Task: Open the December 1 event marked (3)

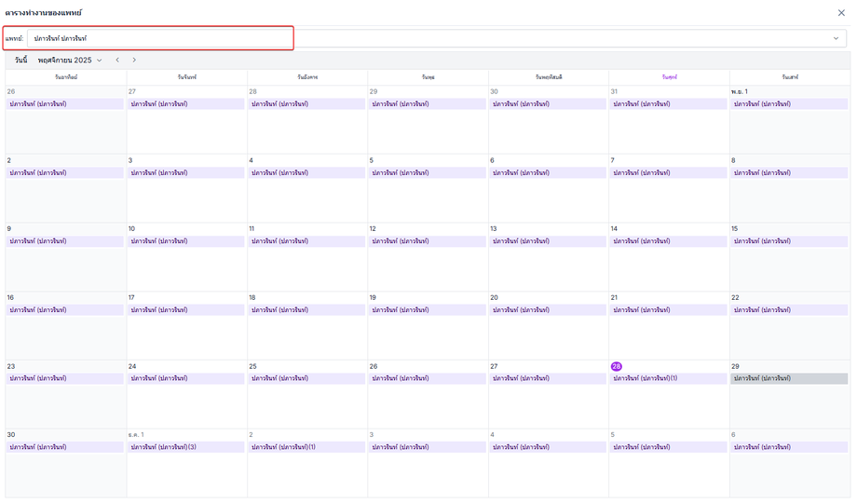Action: click(x=186, y=447)
